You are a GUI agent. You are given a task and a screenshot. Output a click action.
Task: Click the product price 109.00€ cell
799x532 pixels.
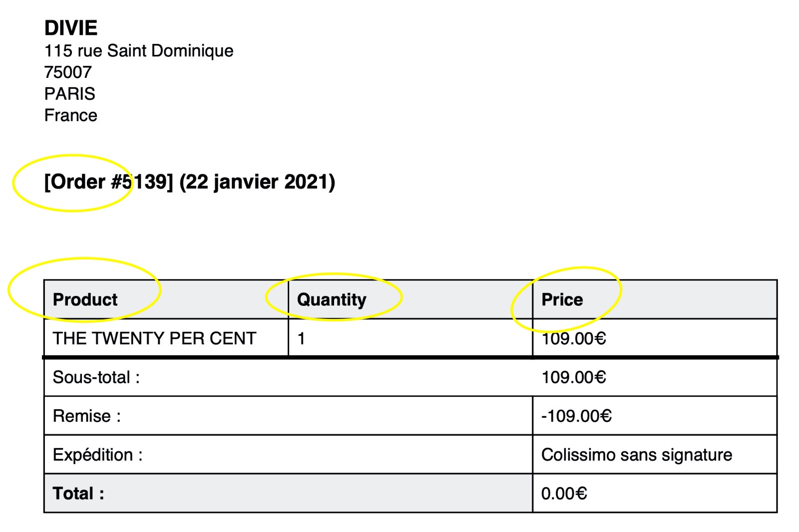point(655,338)
